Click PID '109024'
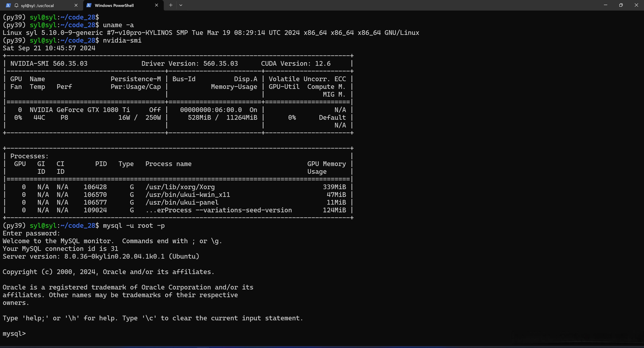The image size is (644, 348). click(95, 210)
